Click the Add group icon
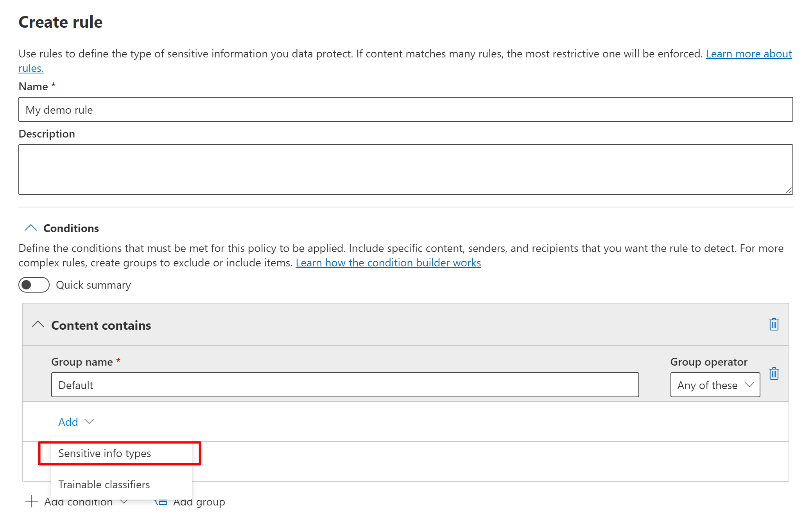Screen dimensions: 812x525 tap(161, 502)
